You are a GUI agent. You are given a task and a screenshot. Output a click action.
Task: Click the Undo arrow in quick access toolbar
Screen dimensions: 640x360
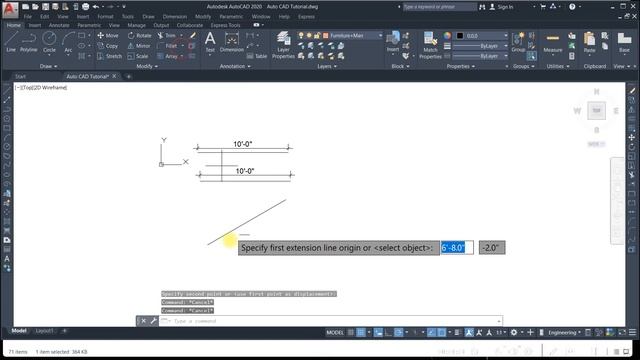(96, 7)
